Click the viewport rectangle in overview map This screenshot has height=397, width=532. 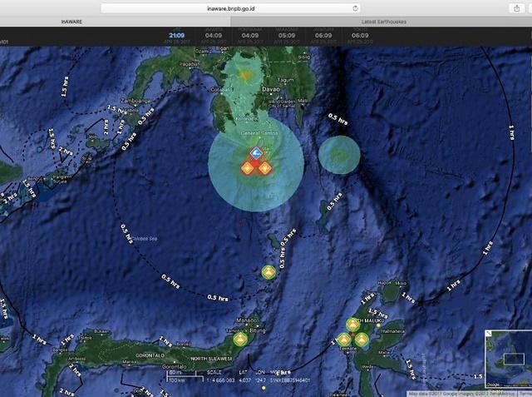pos(514,359)
